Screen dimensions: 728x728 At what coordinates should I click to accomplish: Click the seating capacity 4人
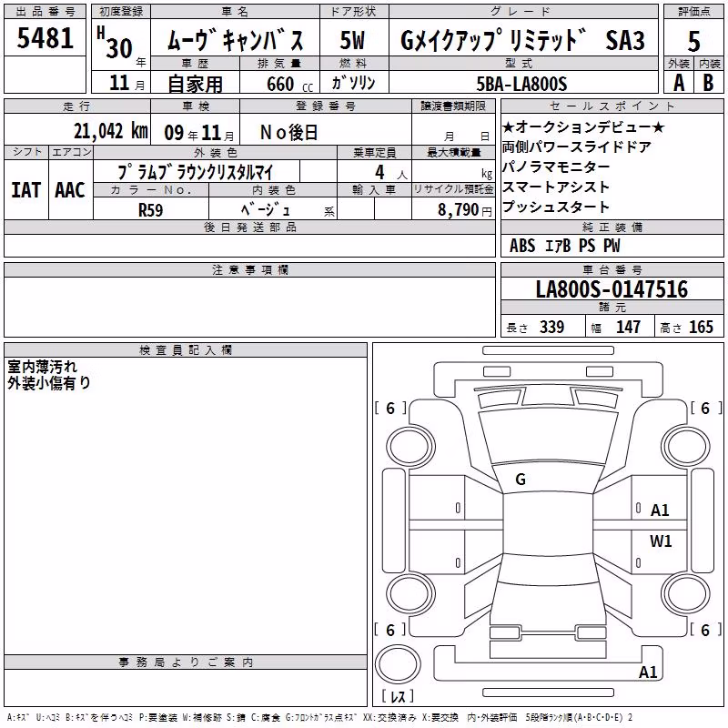pyautogui.click(x=391, y=173)
